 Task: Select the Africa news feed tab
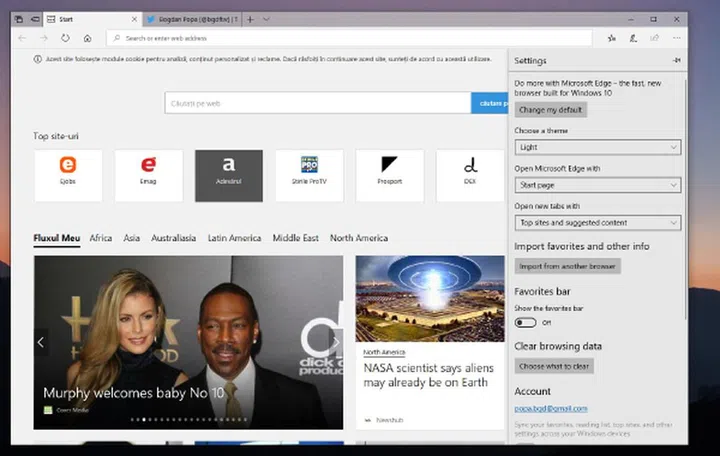[101, 238]
